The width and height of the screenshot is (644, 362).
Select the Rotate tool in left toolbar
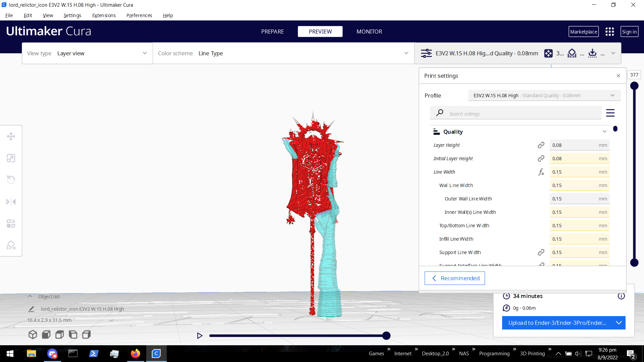pos(11,180)
